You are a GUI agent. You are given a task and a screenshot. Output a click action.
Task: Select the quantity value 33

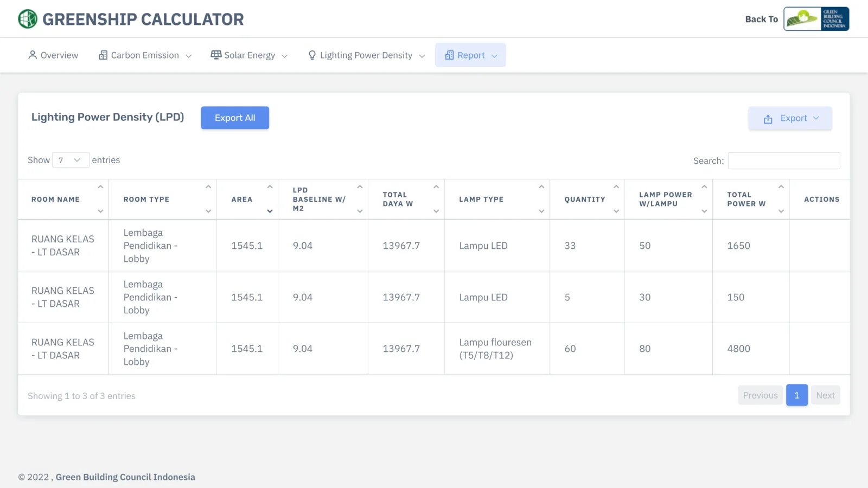pyautogui.click(x=570, y=246)
